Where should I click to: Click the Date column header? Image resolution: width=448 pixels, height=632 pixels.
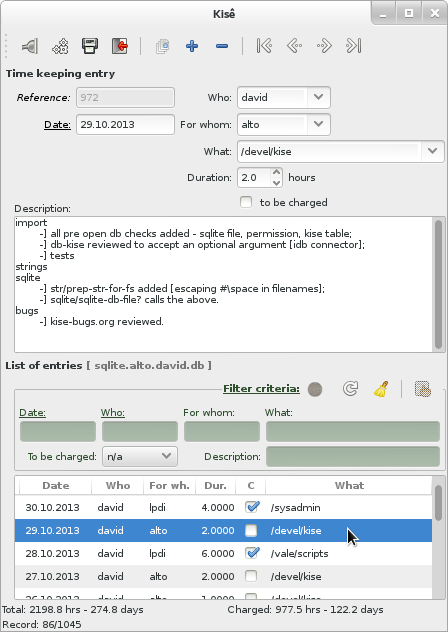[x=56, y=486]
